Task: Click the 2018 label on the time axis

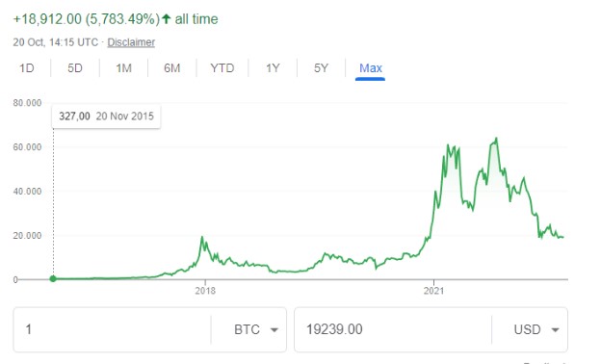Action: [205, 291]
